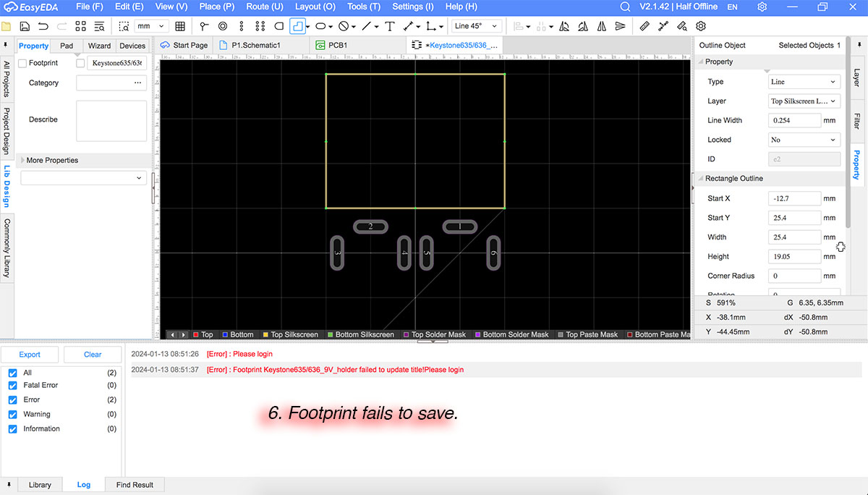The image size is (868, 495).
Task: Click the Line Width input field
Action: tap(794, 120)
